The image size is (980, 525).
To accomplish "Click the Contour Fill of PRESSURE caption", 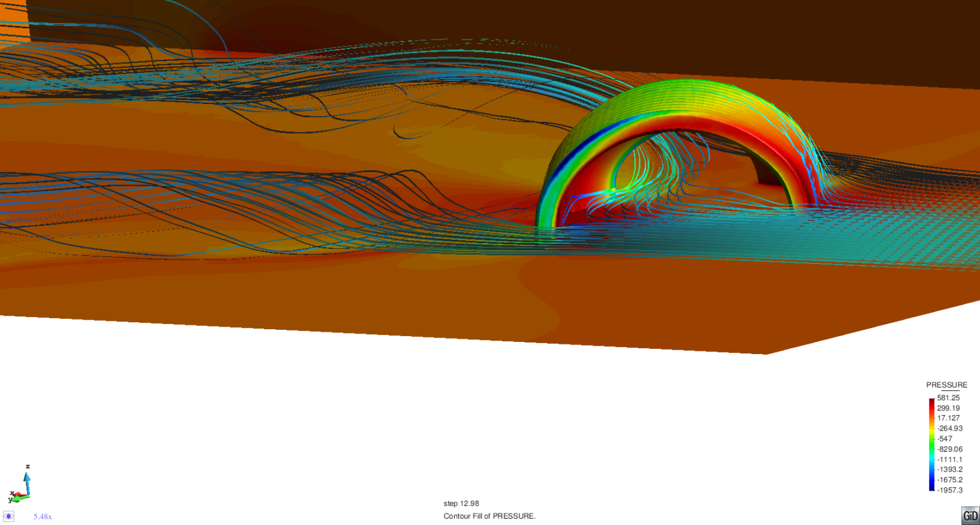I will 491,517.
